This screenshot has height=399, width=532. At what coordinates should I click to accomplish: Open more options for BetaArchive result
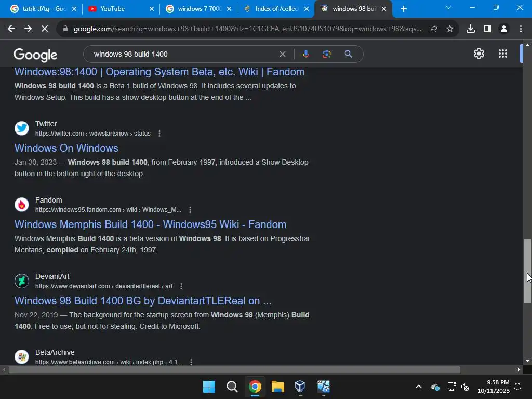pyautogui.click(x=191, y=362)
